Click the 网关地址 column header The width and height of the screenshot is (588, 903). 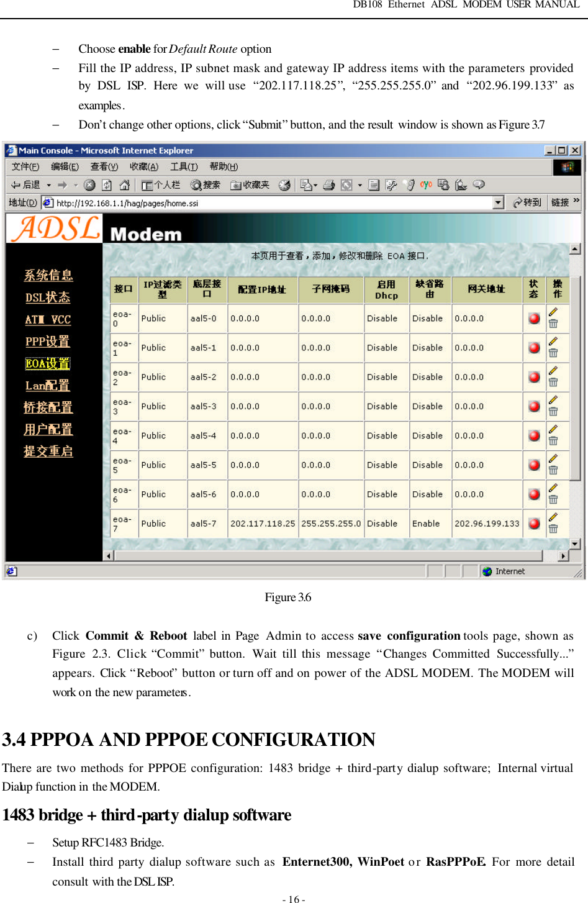[x=487, y=289]
